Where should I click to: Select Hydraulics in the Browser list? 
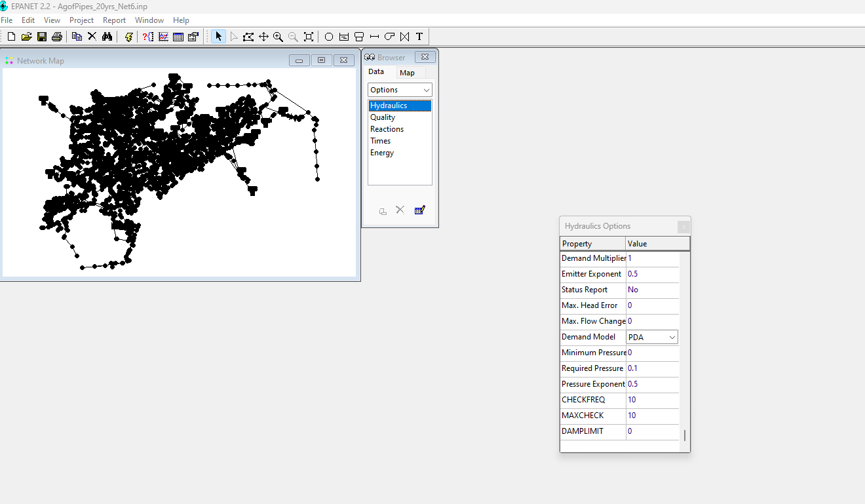click(400, 106)
